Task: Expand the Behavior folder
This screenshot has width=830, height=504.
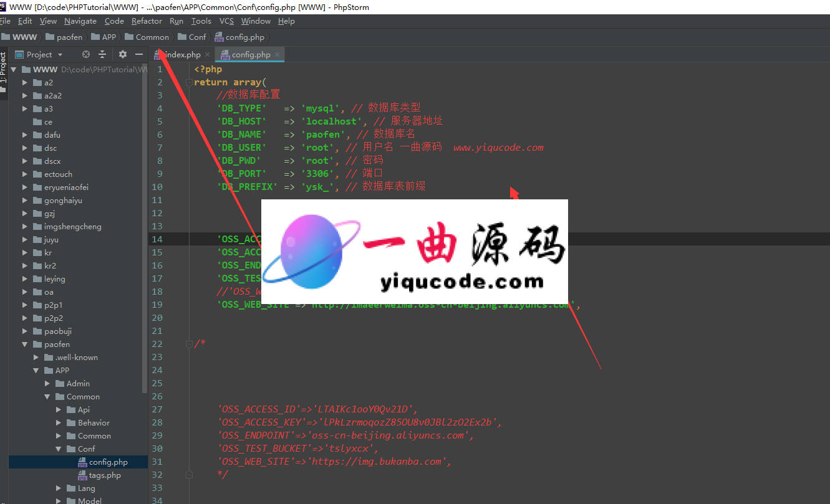Action: [x=59, y=423]
